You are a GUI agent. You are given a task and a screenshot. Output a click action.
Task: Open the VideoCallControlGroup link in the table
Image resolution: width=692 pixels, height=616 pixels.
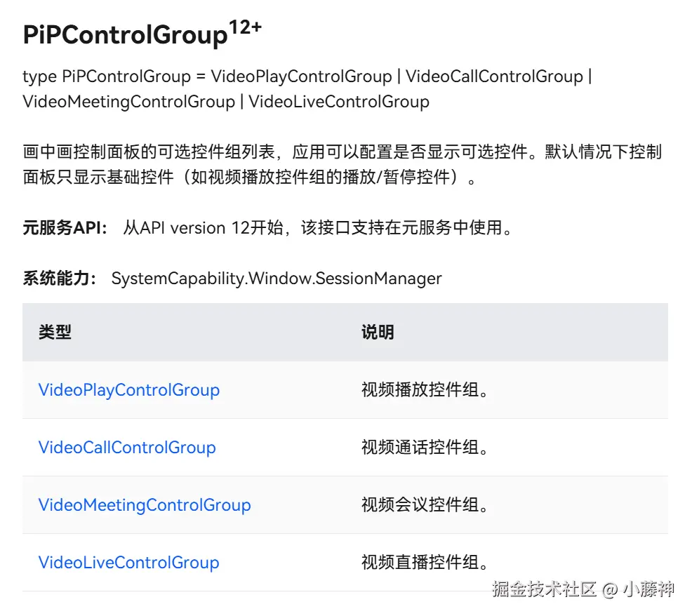pyautogui.click(x=127, y=448)
